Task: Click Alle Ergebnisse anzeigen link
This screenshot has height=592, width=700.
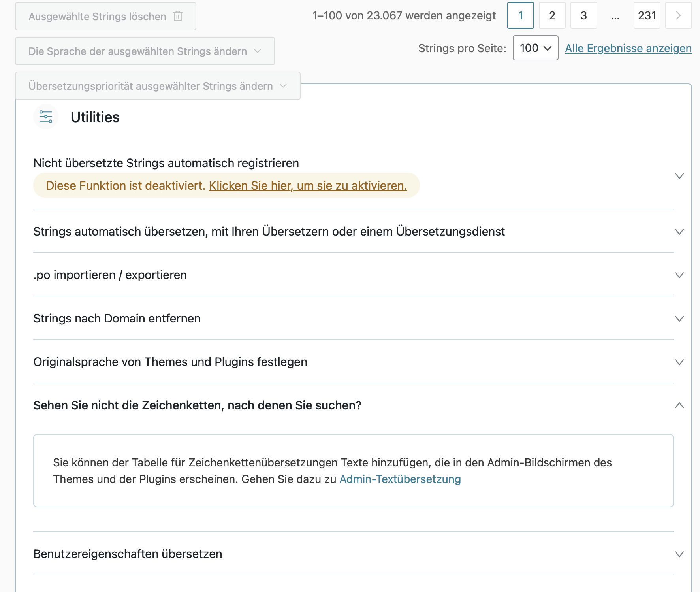Action: [x=628, y=48]
